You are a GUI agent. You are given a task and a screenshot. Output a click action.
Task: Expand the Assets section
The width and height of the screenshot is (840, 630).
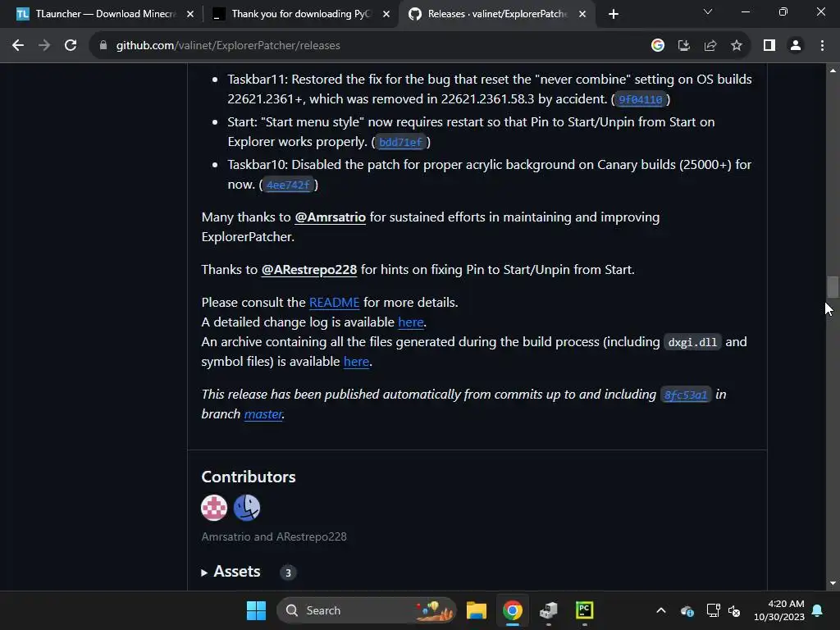click(x=231, y=572)
